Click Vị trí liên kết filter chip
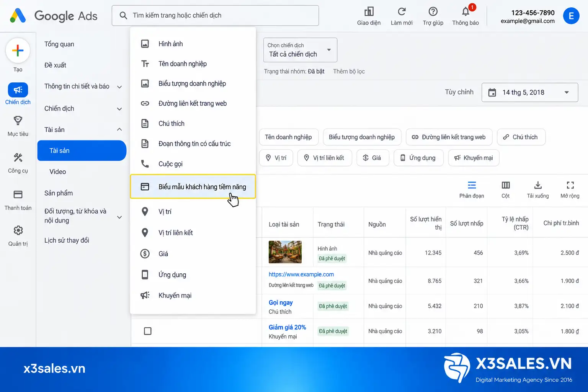 (x=325, y=158)
